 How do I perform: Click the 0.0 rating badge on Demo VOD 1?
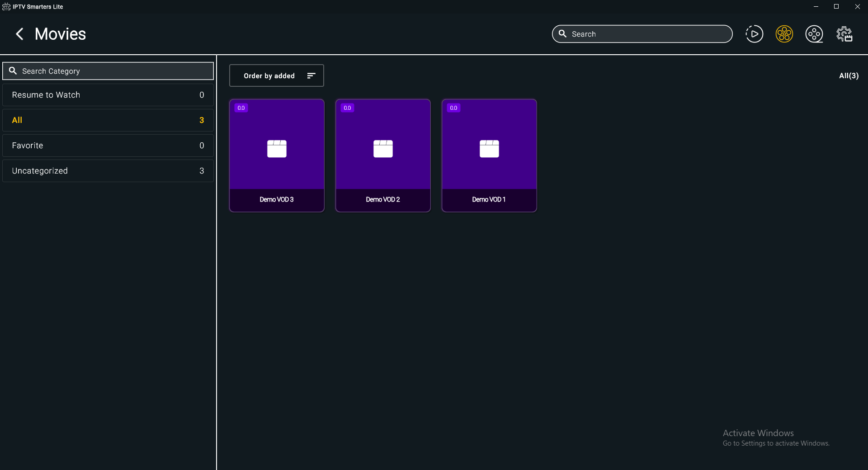click(x=453, y=108)
